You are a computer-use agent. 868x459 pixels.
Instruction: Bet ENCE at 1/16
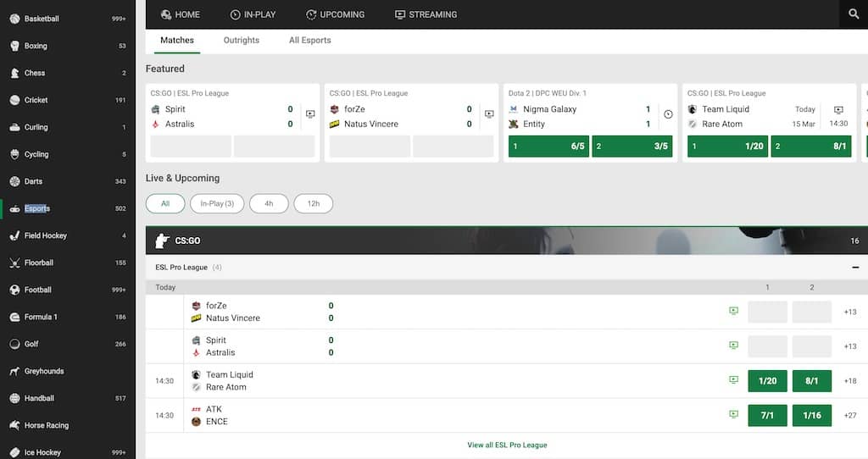pos(811,415)
